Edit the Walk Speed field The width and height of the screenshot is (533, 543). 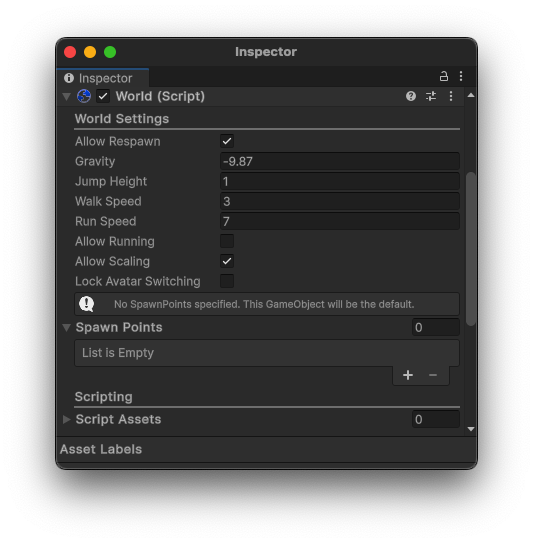pyautogui.click(x=340, y=202)
